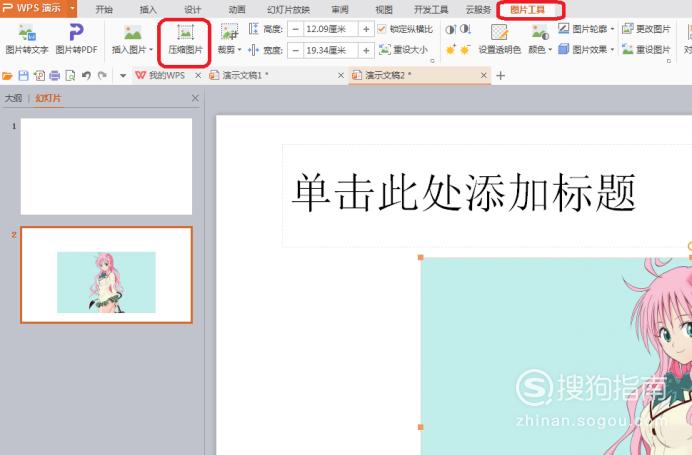Switch to the 开始 ribbon tab
Viewport: 692px width, 455px height.
tap(104, 9)
